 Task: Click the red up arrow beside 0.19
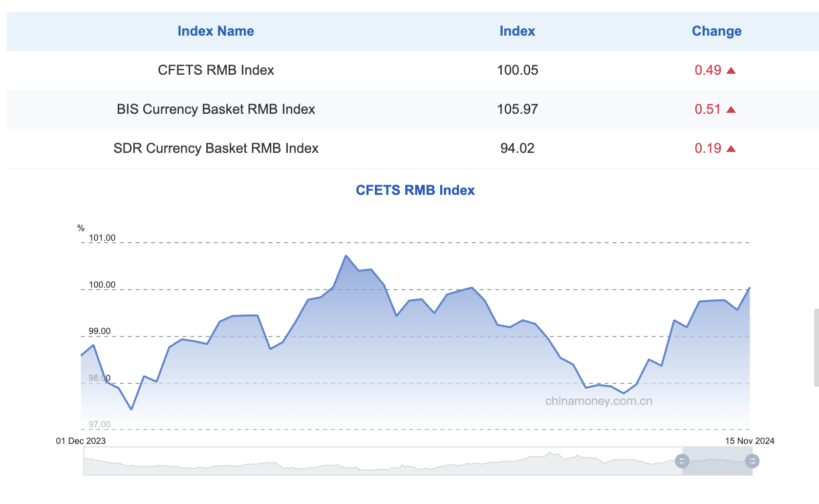coord(731,149)
